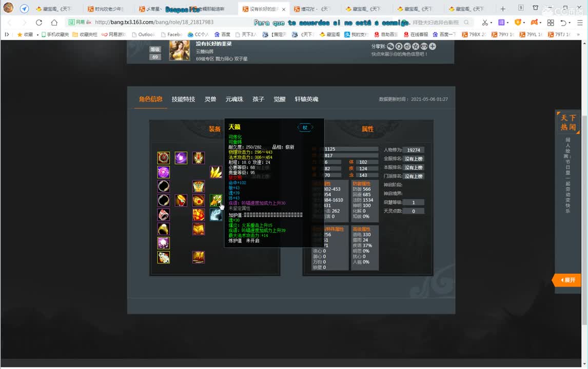Open the 自助百宝 bookmark
The width and height of the screenshot is (588, 369).
click(386, 34)
